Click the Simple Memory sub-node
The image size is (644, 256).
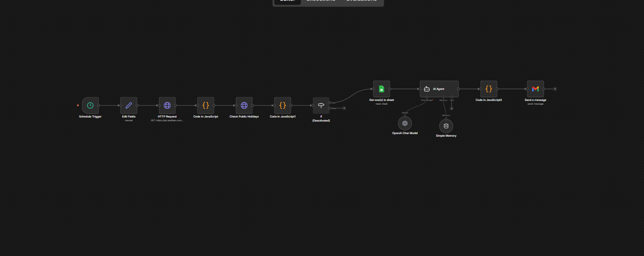[x=446, y=126]
